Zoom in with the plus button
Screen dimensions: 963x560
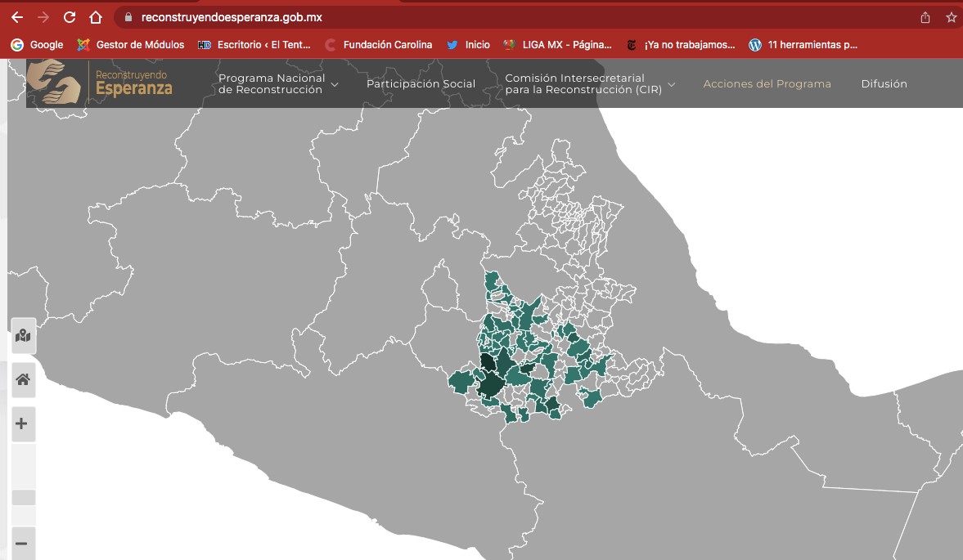(22, 423)
